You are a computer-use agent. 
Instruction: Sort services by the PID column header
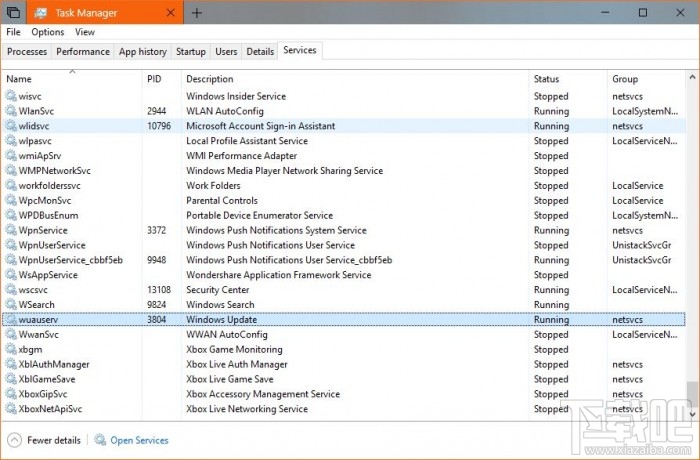[x=154, y=79]
